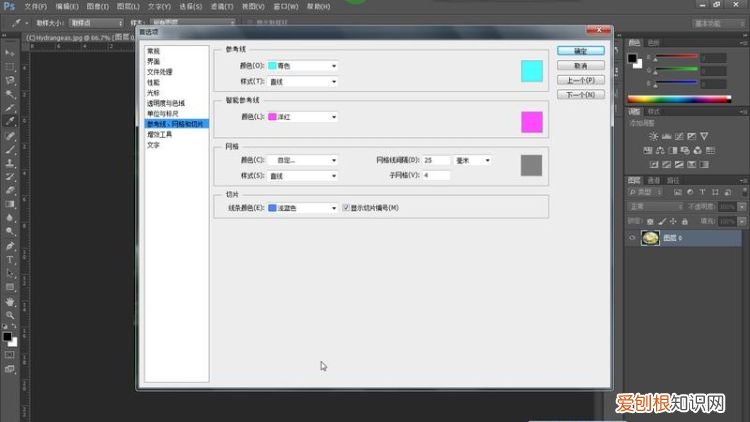Select 文字 in the preferences category list
The height and width of the screenshot is (422, 750).
(x=153, y=144)
